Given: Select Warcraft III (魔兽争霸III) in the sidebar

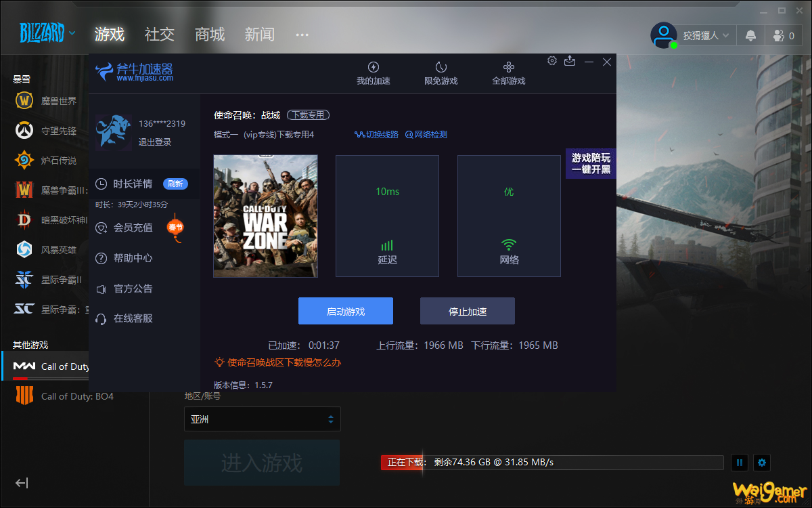Looking at the screenshot, I should pos(51,190).
